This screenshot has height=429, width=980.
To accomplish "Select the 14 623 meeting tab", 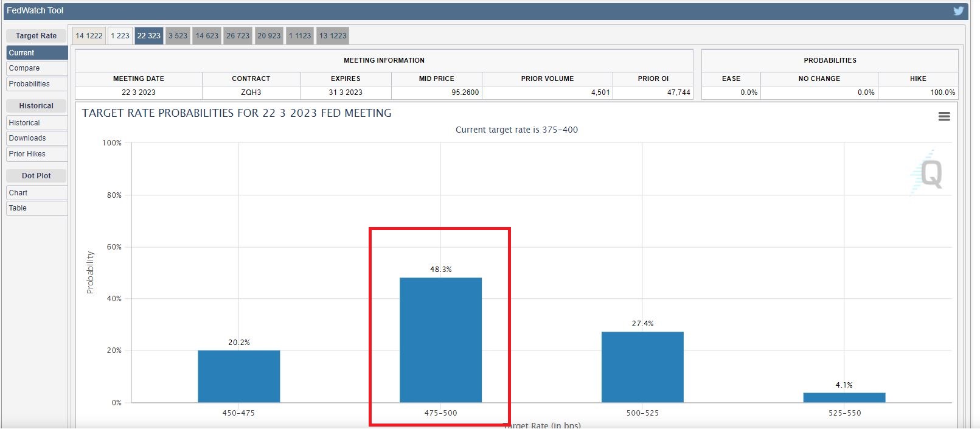I will (207, 35).
